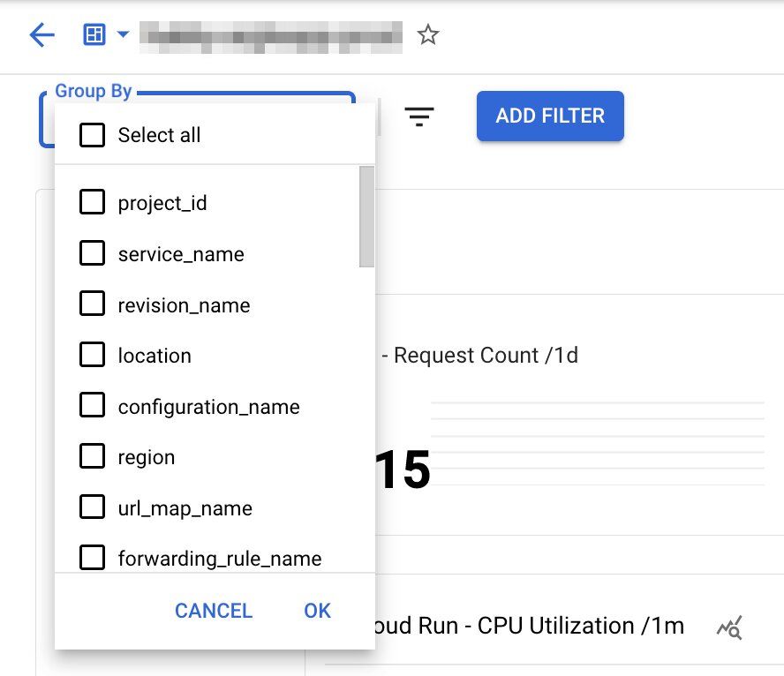Click the Group By list scrollbar
Viewport: 784px width, 676px height.
[x=366, y=217]
